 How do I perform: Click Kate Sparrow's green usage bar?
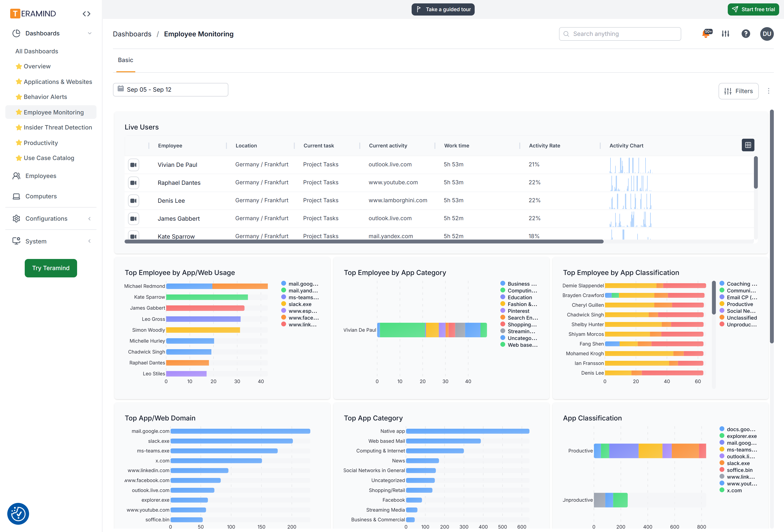[x=207, y=297]
